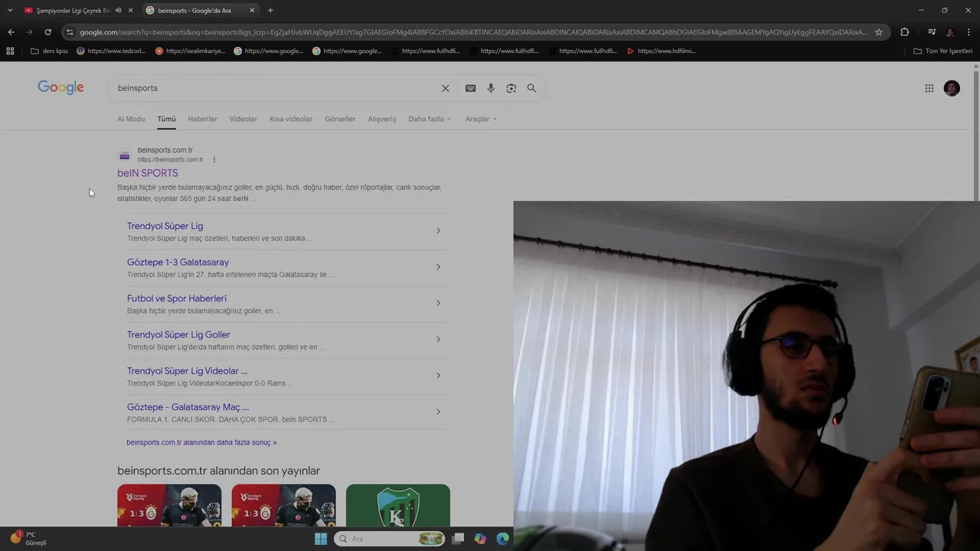The image size is (980, 551).
Task: Mute the Şampiyonlar Ligi tab audio icon
Action: point(118,10)
